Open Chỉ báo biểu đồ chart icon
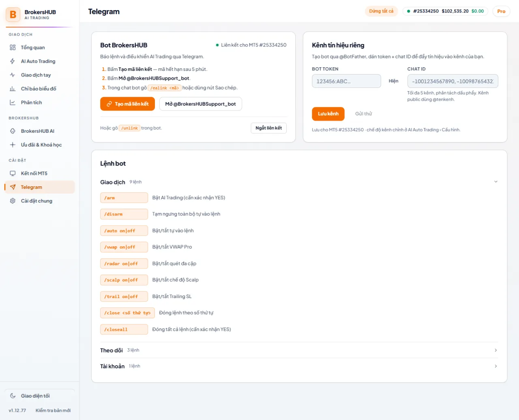519x420 pixels. click(13, 89)
